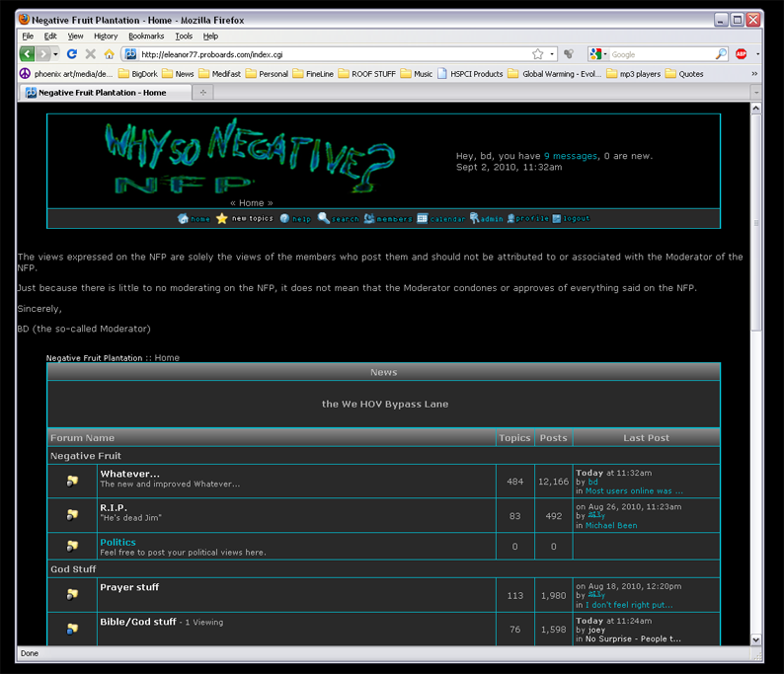Open new topics star link
784x674 pixels.
point(245,219)
